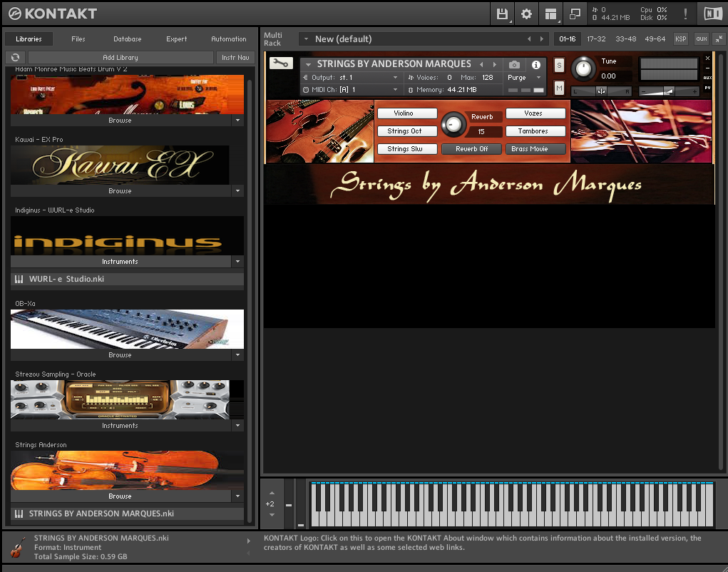This screenshot has height=572, width=728.
Task: Open the wrench instrument edit mode
Action: [x=280, y=63]
